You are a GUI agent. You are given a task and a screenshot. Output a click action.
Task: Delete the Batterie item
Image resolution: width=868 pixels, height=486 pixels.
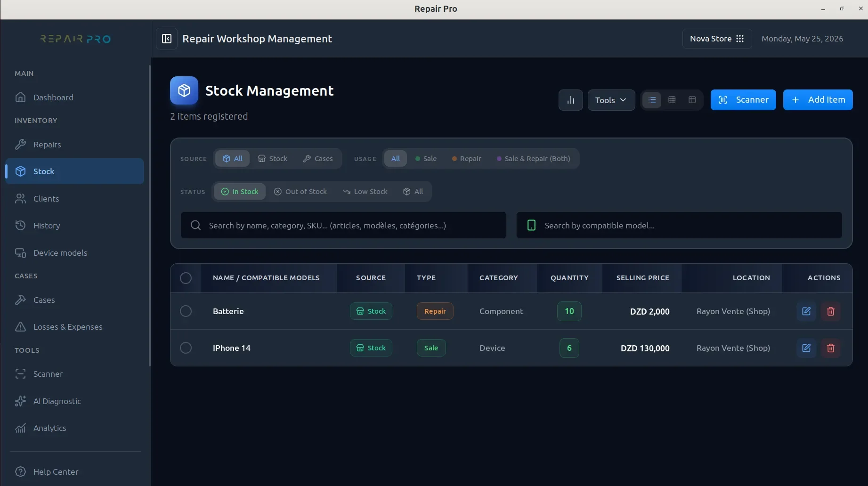click(831, 311)
